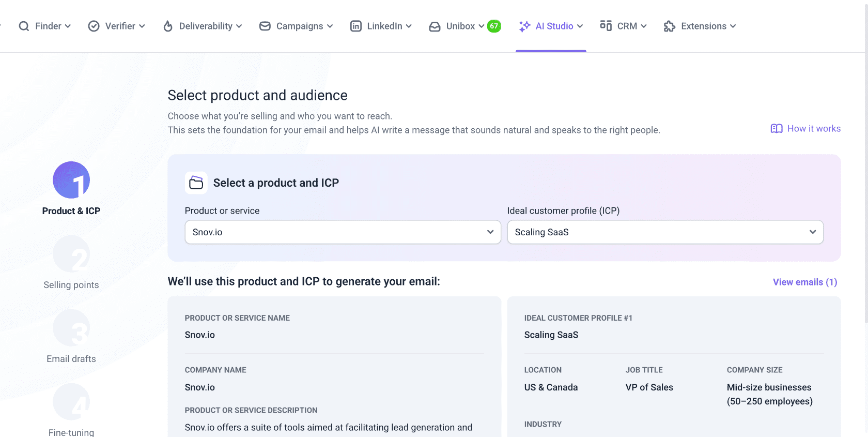Image resolution: width=868 pixels, height=437 pixels.
Task: Click the Verifier checkmark icon
Action: pos(94,26)
